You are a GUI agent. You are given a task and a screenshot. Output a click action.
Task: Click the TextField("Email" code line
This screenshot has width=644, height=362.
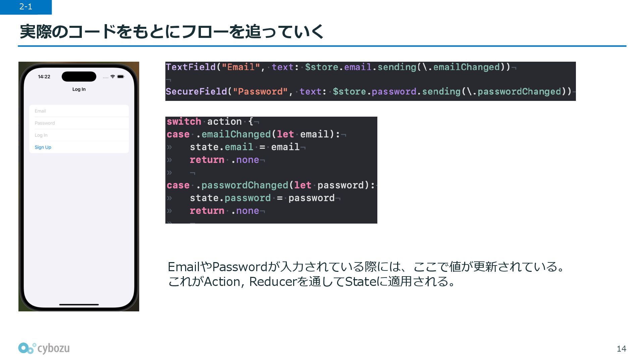tap(338, 67)
